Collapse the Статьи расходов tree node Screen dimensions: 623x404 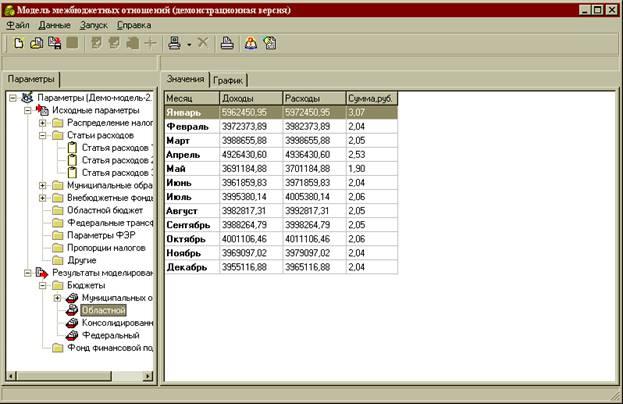(x=43, y=135)
